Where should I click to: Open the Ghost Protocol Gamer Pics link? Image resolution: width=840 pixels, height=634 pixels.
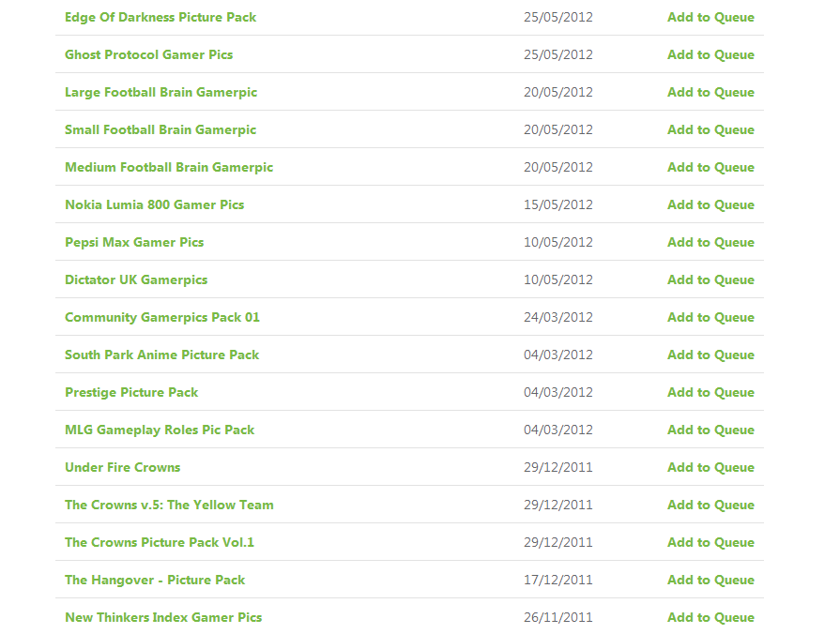coord(148,54)
